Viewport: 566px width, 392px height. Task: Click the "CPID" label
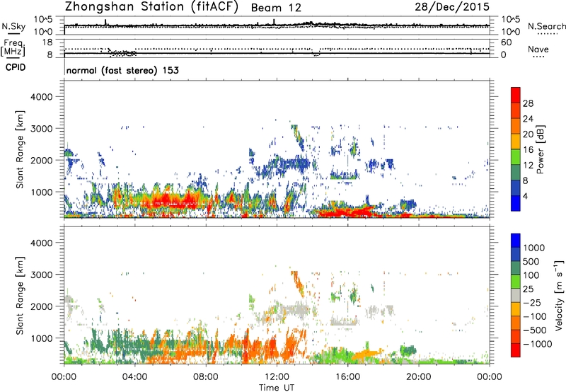[16, 67]
